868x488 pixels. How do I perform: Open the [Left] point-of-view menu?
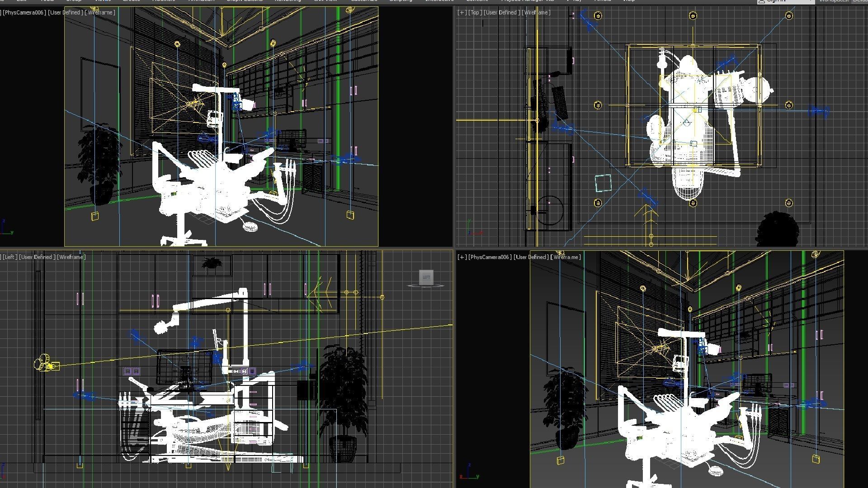(x=9, y=257)
